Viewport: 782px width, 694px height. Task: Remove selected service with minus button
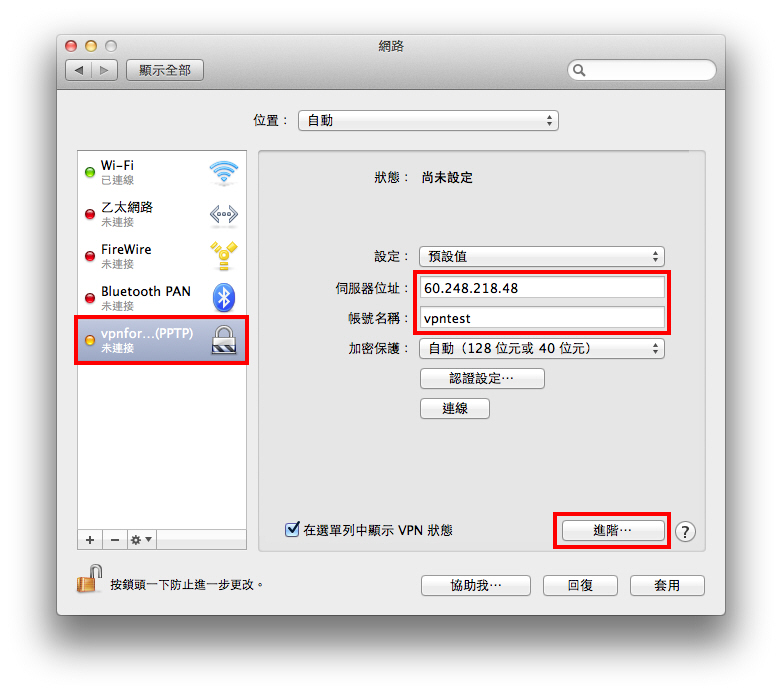[x=115, y=540]
